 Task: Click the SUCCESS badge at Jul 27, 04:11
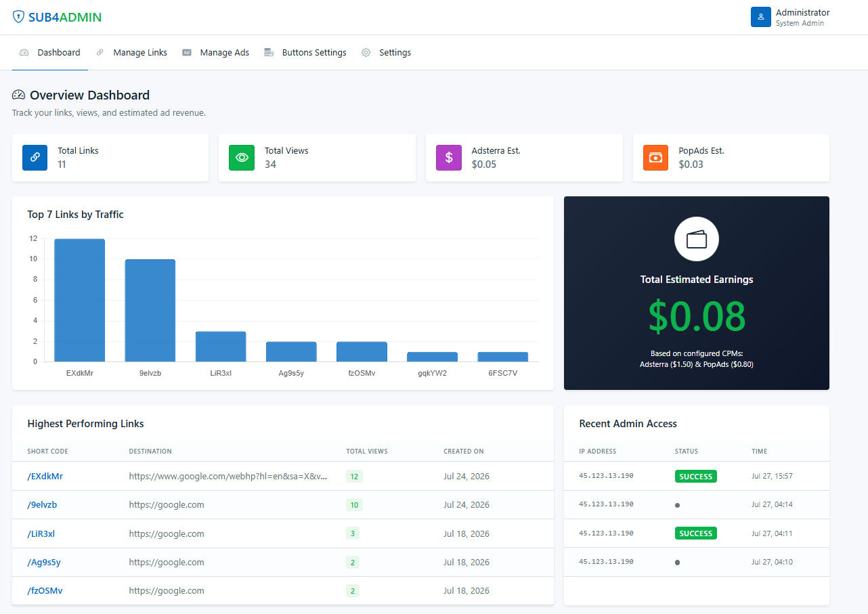(696, 533)
